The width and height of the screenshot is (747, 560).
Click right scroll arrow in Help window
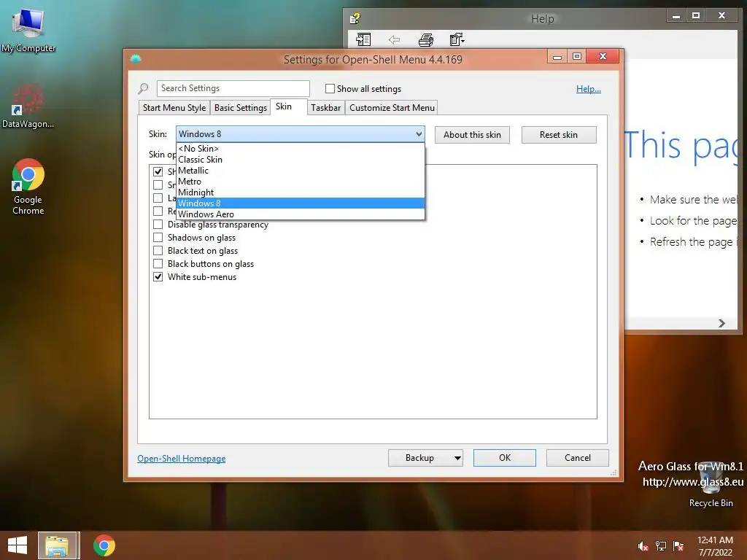(721, 323)
